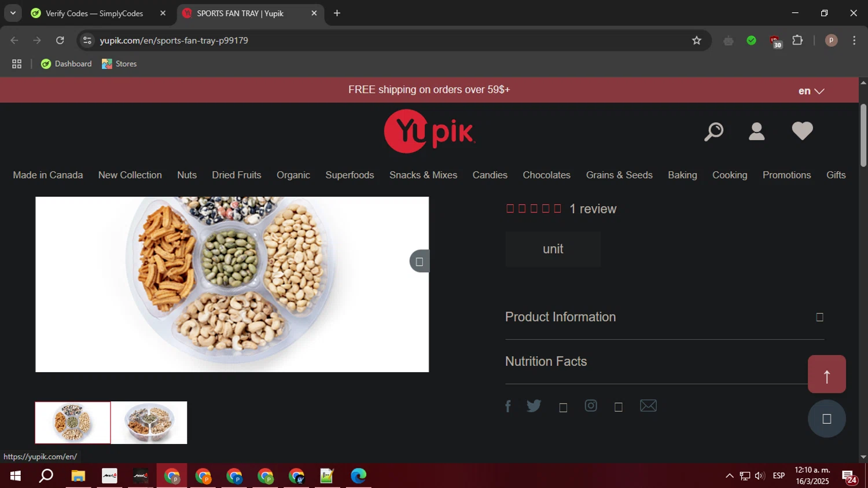Open the language dropdown 'en'
The width and height of the screenshot is (868, 488).
[811, 91]
